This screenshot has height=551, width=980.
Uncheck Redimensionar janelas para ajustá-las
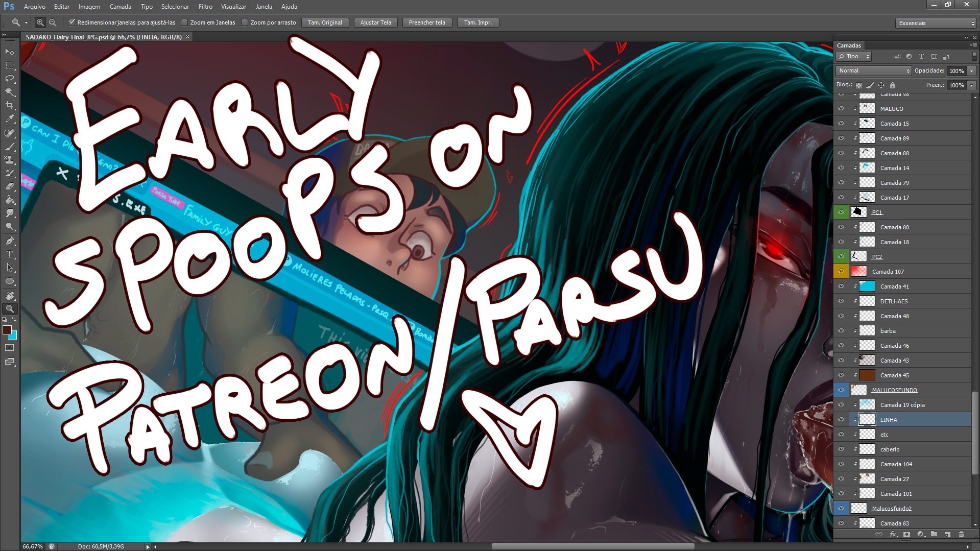pyautogui.click(x=72, y=22)
